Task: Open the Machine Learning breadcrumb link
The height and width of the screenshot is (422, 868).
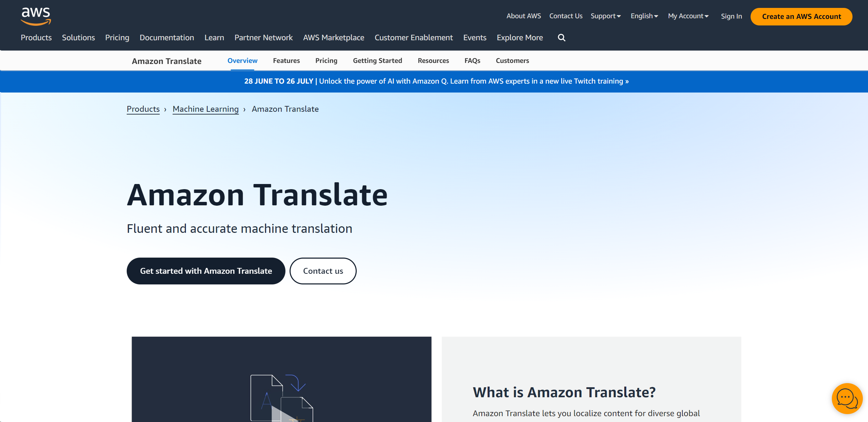Action: 205,109
